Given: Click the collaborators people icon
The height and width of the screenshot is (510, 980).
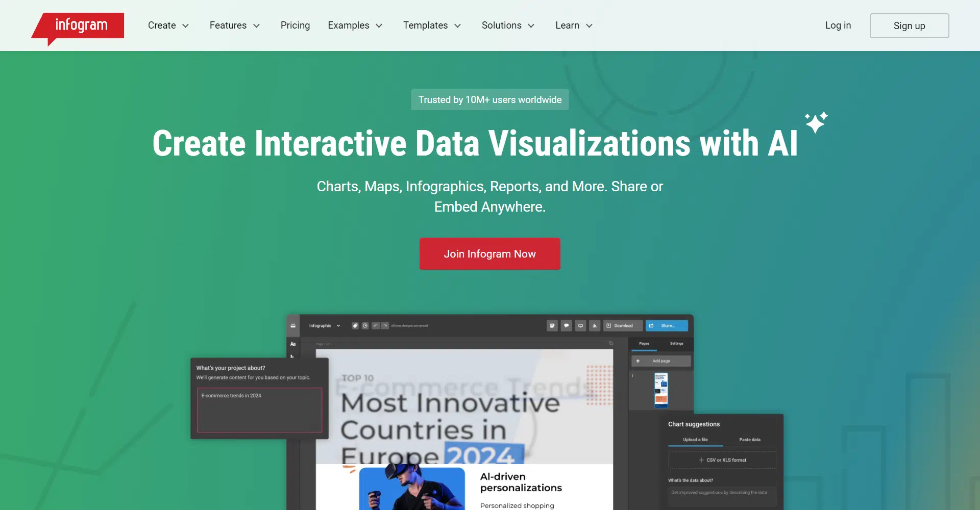Looking at the screenshot, I should pos(595,326).
